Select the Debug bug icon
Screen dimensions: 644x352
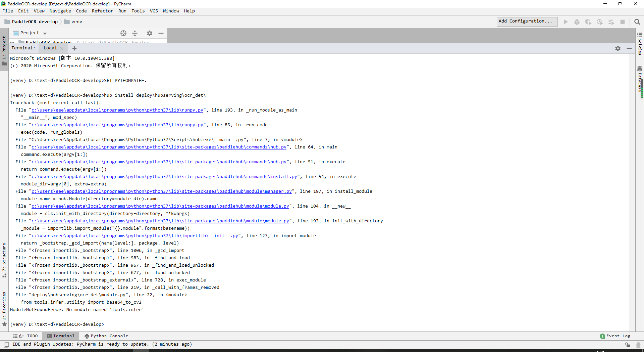pyautogui.click(x=577, y=21)
